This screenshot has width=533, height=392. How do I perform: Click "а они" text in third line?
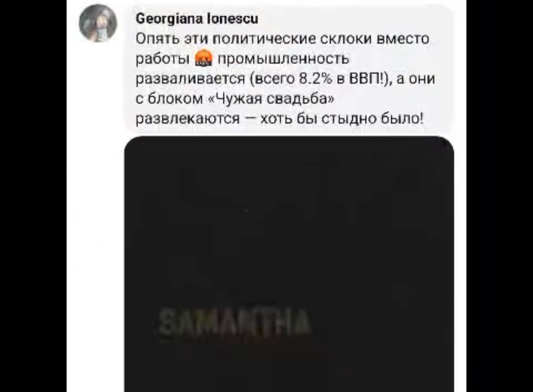pos(416,78)
